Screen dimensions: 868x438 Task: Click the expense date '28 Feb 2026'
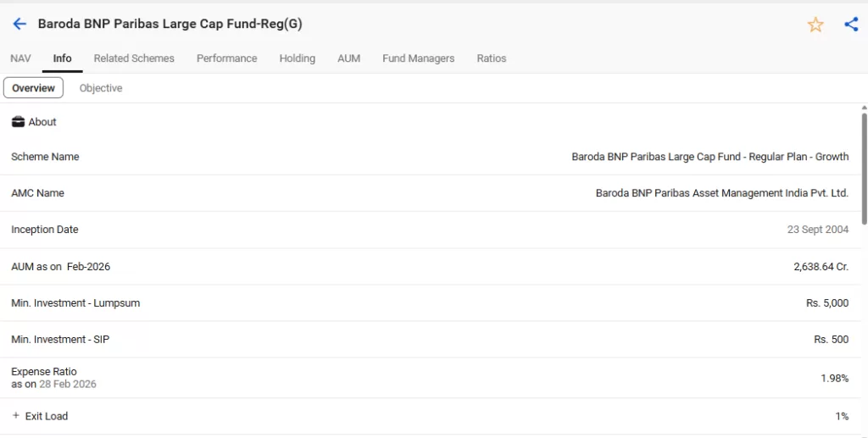coord(68,384)
